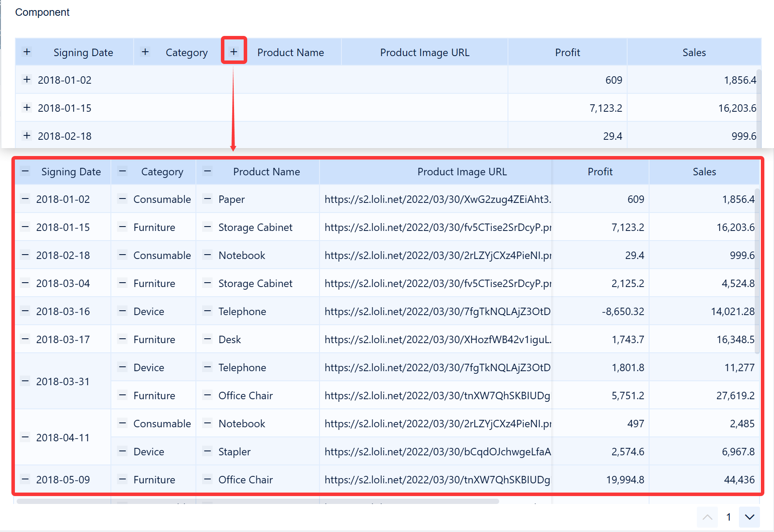
Task: Expand Product Name column via plus icon
Action: (234, 52)
